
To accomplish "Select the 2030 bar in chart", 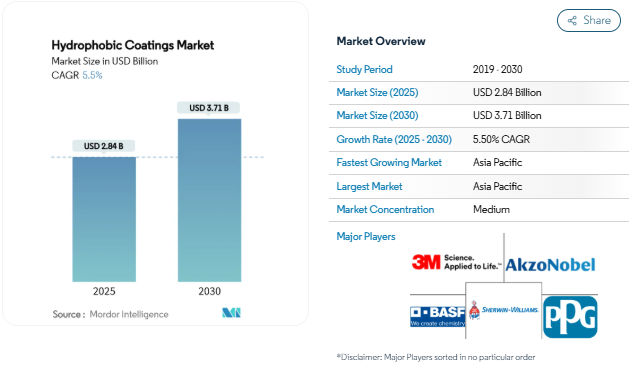I will pyautogui.click(x=210, y=200).
